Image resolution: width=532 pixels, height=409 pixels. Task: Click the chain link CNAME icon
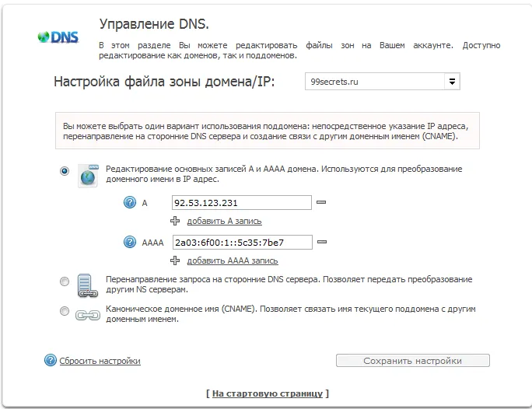point(88,316)
